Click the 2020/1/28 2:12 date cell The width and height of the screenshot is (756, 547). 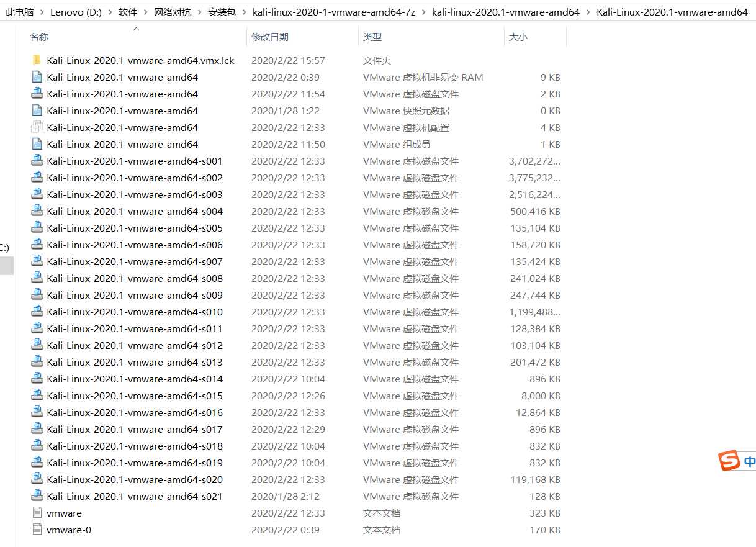pos(286,496)
